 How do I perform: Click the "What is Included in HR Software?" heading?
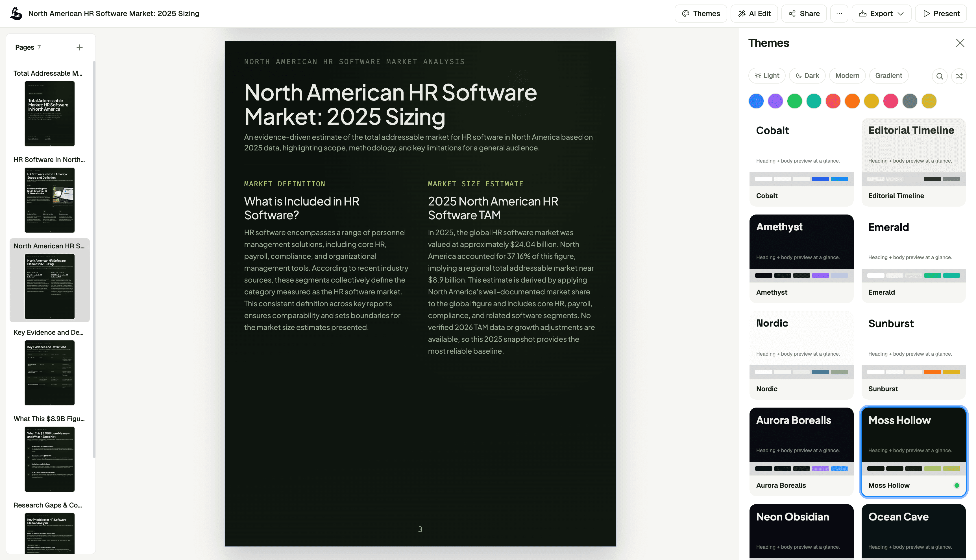point(302,208)
